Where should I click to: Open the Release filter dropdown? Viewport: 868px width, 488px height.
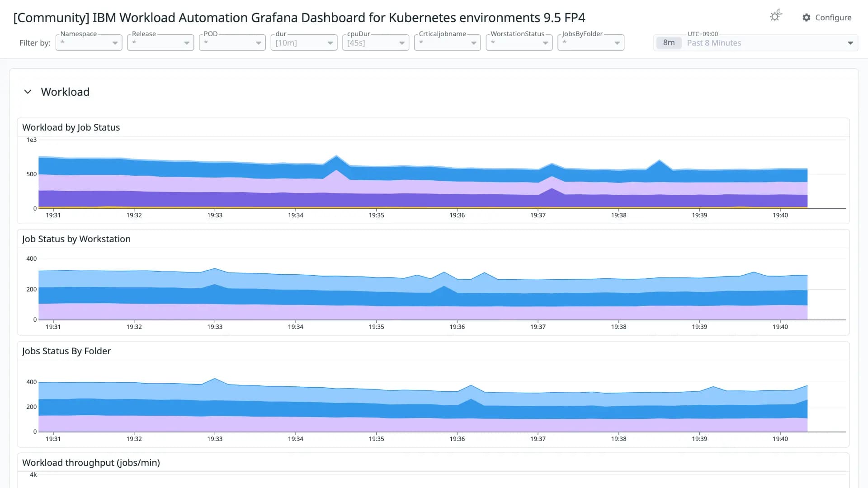tap(160, 42)
